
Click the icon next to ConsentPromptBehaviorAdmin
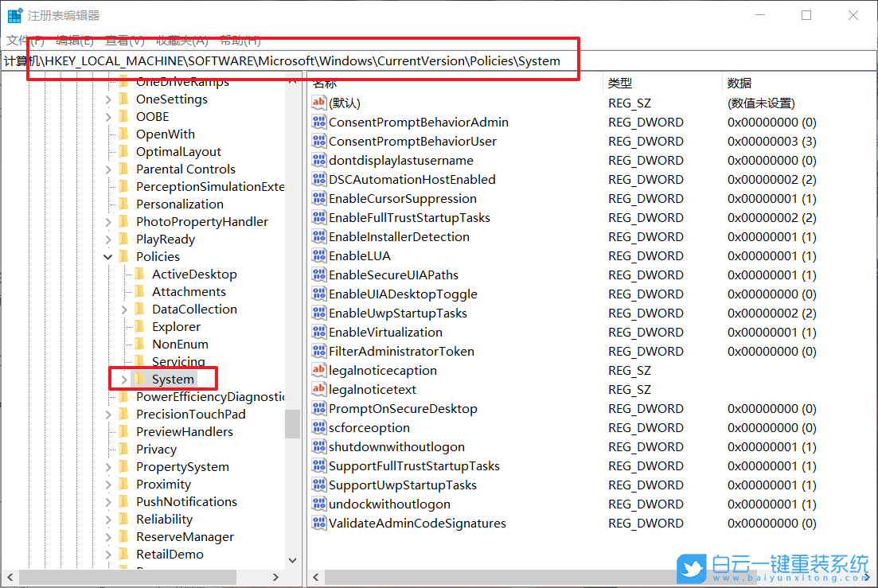click(x=319, y=123)
